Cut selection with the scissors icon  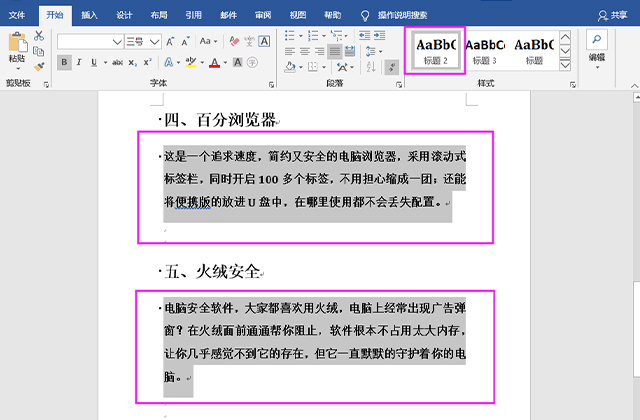39,36
